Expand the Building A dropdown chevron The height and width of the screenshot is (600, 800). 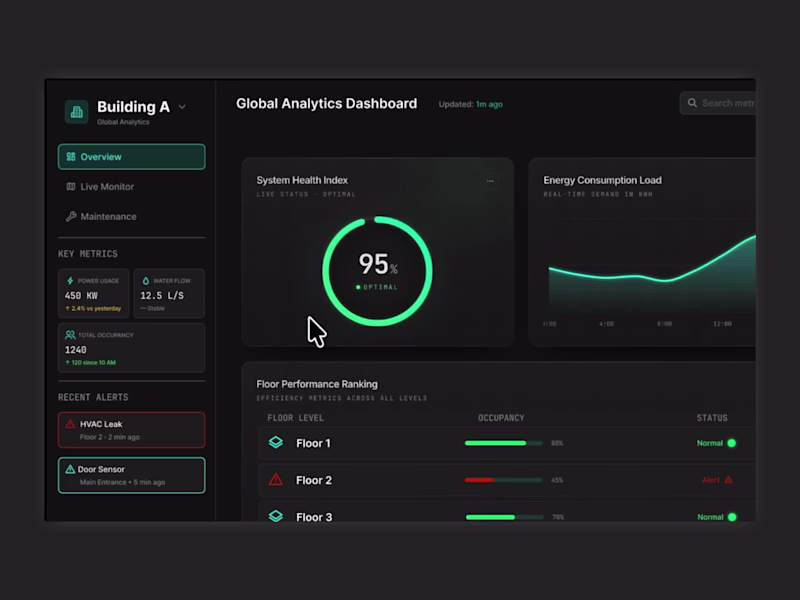182,107
